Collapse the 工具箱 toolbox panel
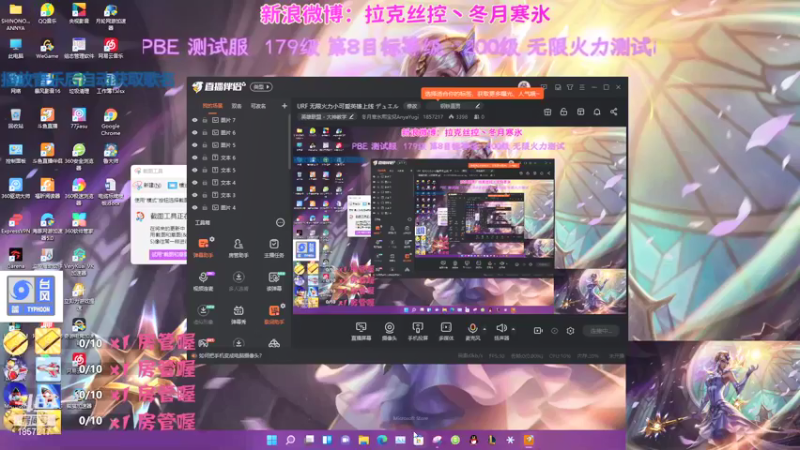 tap(280, 222)
